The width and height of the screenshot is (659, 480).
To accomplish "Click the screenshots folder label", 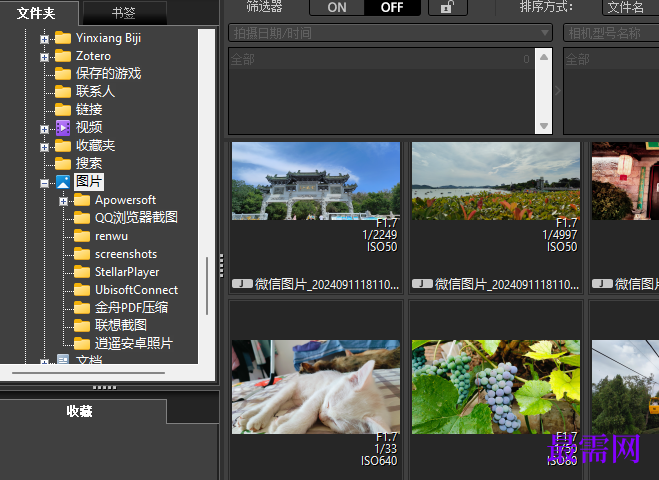I will (126, 254).
